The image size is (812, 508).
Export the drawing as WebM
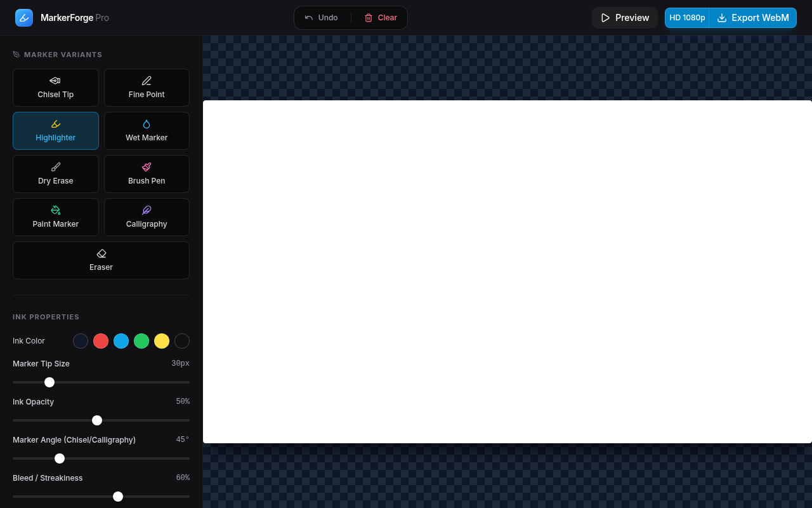coord(753,18)
